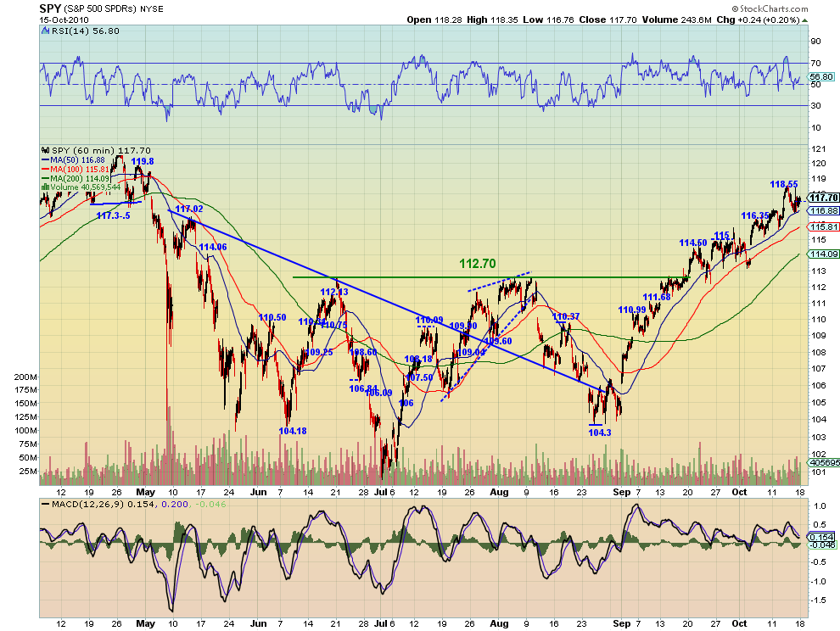This screenshot has height=631, width=840.
Task: Click the 110.50 price annotation
Action: click(x=272, y=317)
